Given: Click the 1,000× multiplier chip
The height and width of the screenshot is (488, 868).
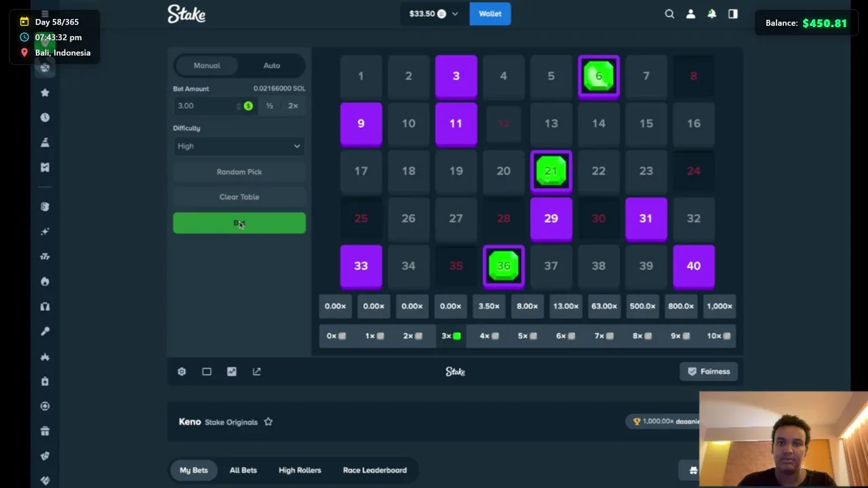Looking at the screenshot, I should click(719, 306).
